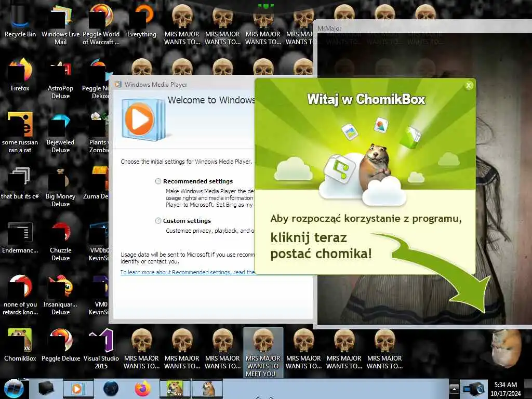Click the 'Witaj w ChomikBox' heading

pyautogui.click(x=366, y=99)
